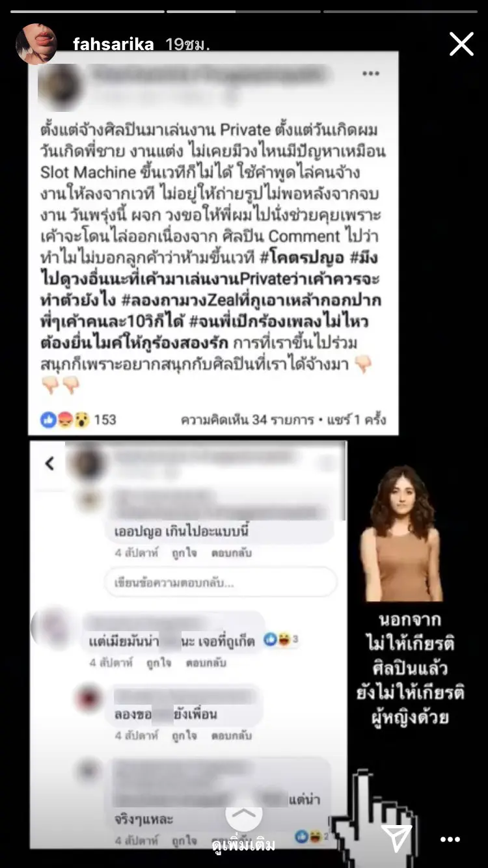The width and height of the screenshot is (488, 868).
Task: Like the comment ending with ยังเพื่อน
Action: (184, 736)
